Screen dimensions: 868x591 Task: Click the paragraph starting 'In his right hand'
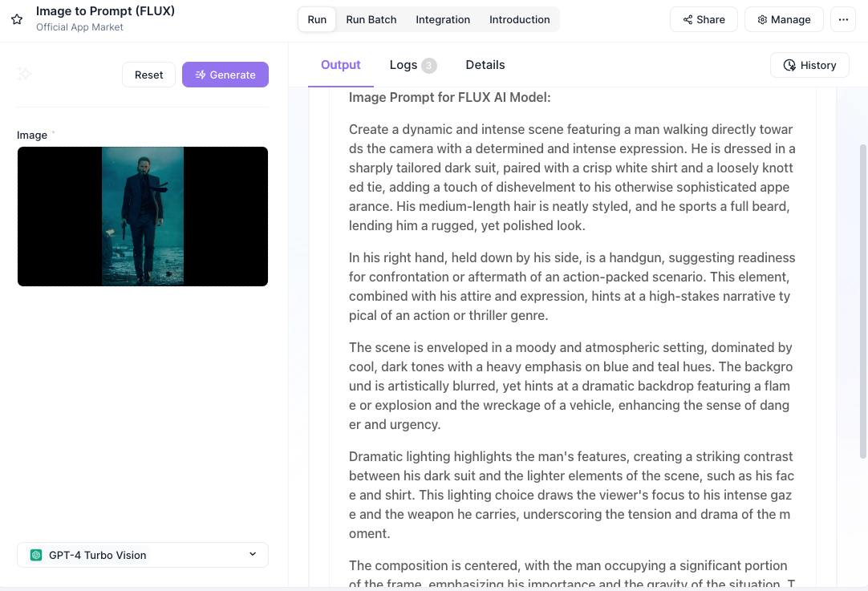click(573, 286)
